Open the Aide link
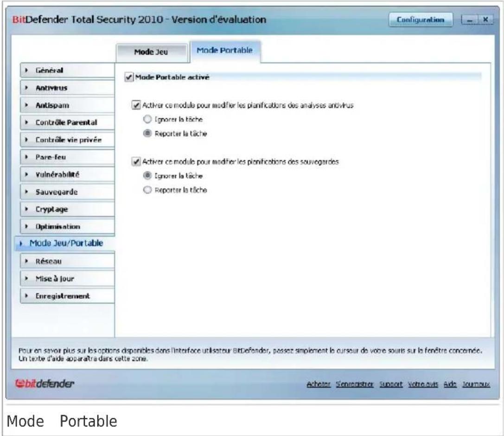The width and height of the screenshot is (504, 436). [x=450, y=384]
